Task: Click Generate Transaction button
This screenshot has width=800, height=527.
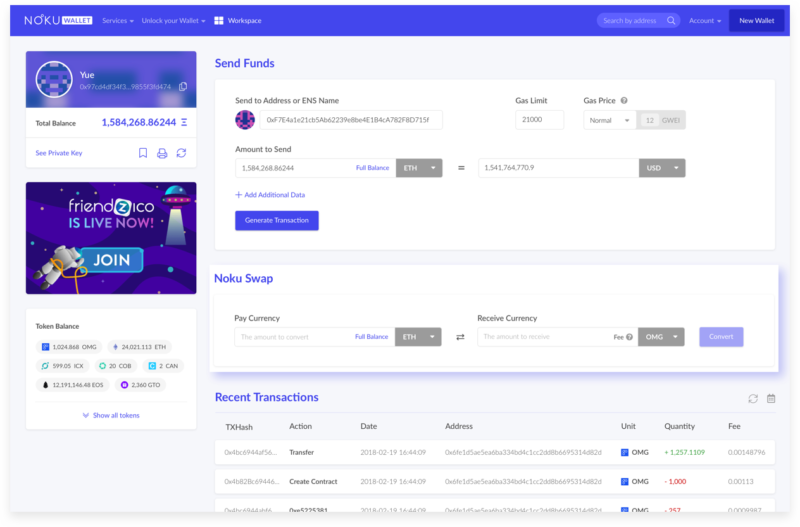Action: coord(277,220)
